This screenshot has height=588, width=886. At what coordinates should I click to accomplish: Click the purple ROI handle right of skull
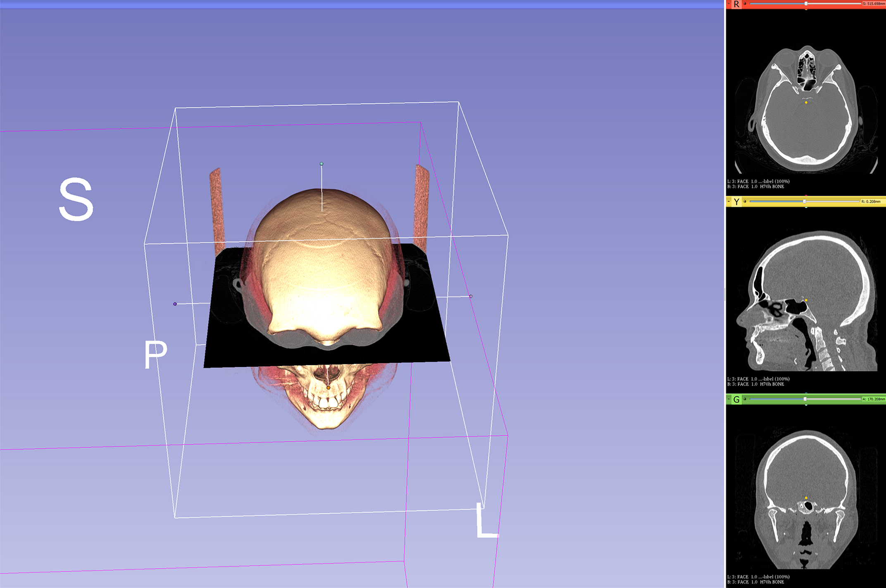[x=471, y=296]
